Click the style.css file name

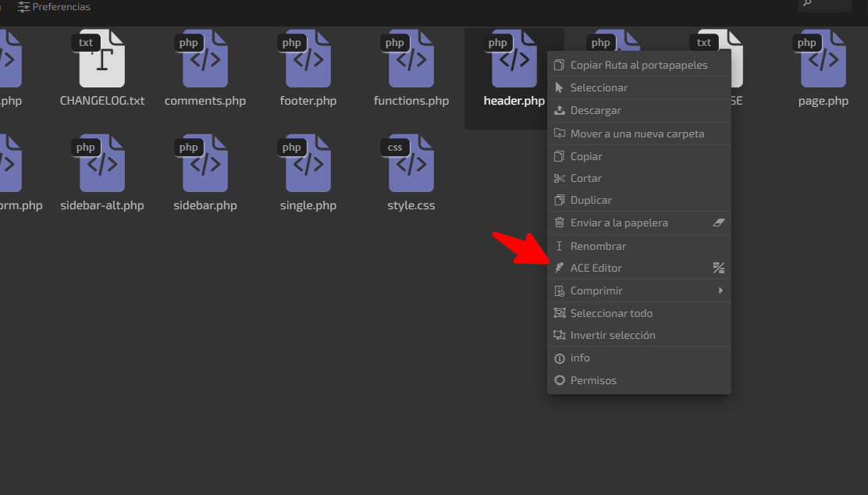pyautogui.click(x=411, y=205)
